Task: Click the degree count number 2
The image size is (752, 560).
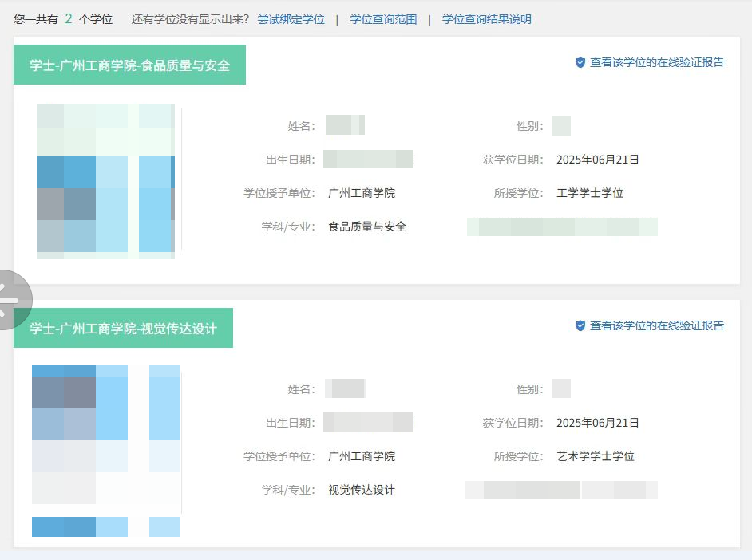Action: (x=69, y=19)
